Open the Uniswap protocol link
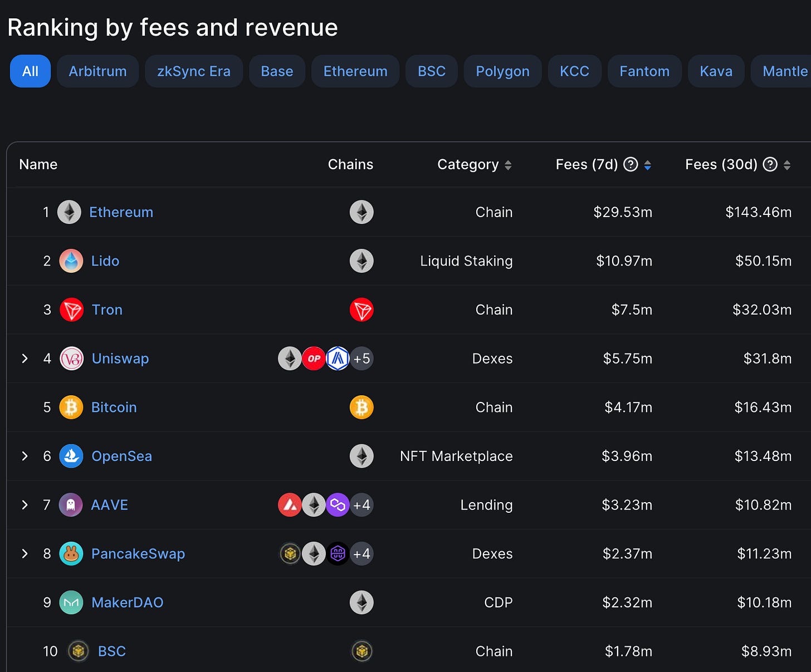811x672 pixels. coord(120,359)
